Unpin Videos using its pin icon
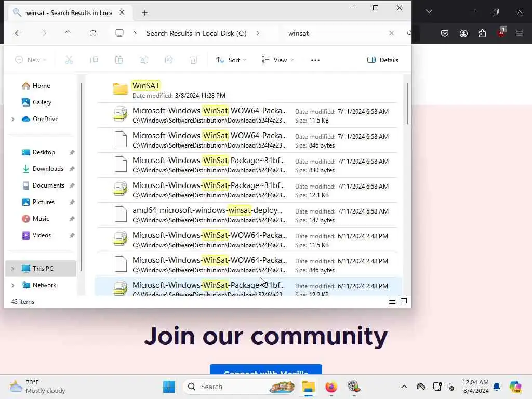The height and width of the screenshot is (399, 532). point(72,235)
